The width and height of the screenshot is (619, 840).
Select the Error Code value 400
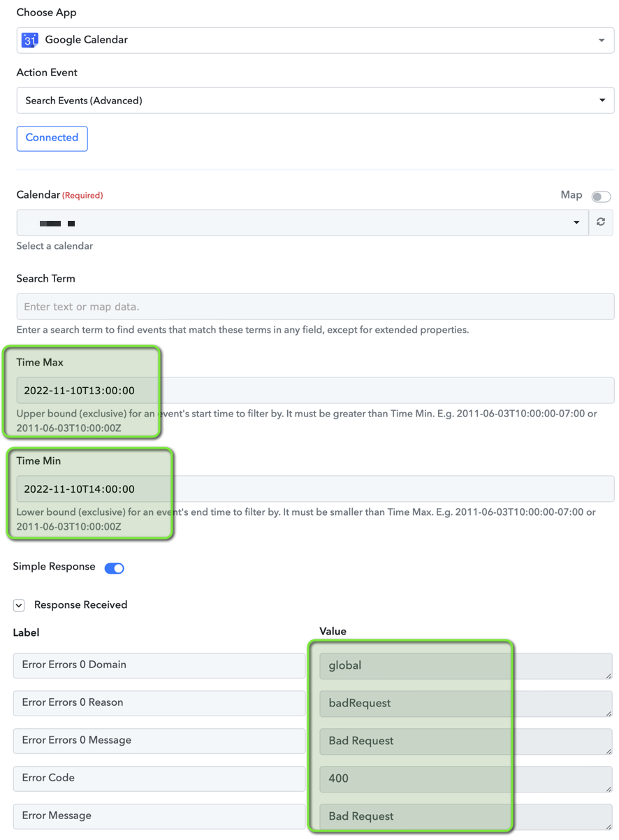(x=466, y=779)
